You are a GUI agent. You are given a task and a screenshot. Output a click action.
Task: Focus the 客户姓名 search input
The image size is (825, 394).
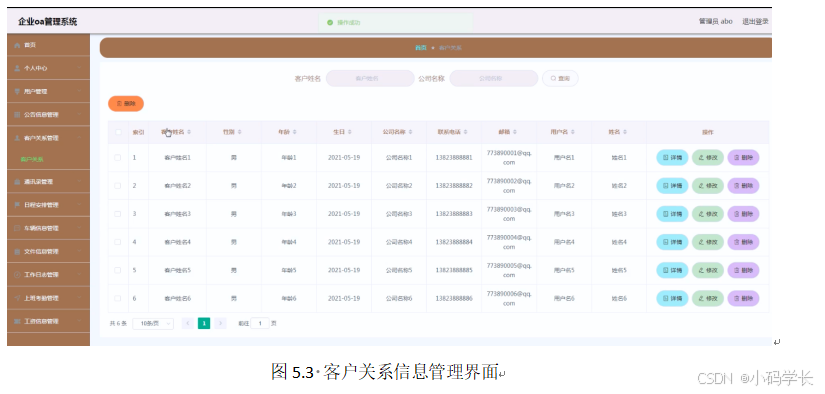(x=370, y=78)
